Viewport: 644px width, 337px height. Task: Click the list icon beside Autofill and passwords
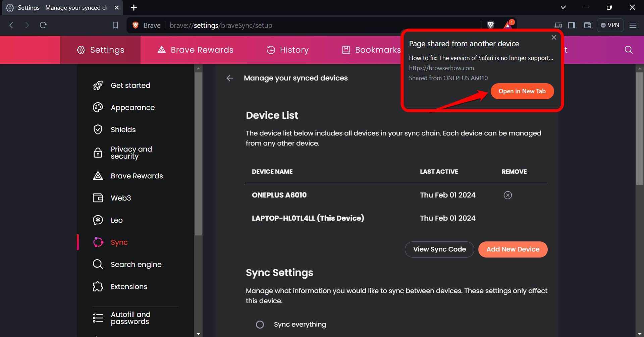(98, 318)
